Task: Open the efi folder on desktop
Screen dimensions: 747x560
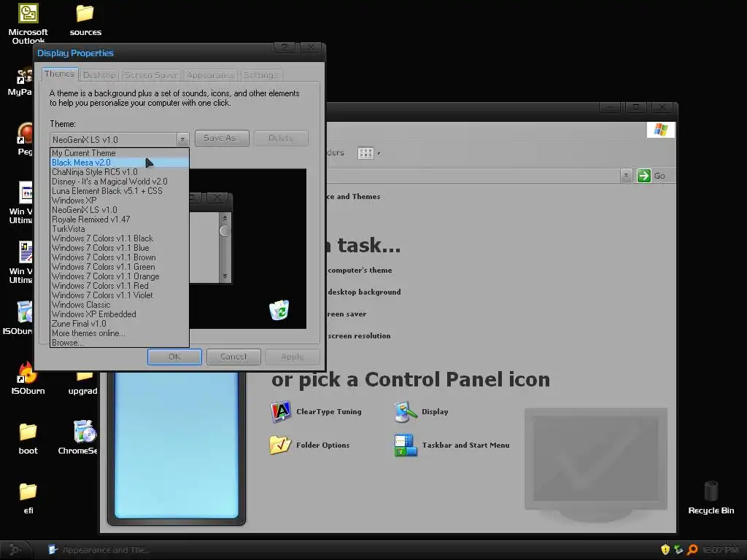Action: click(x=28, y=498)
